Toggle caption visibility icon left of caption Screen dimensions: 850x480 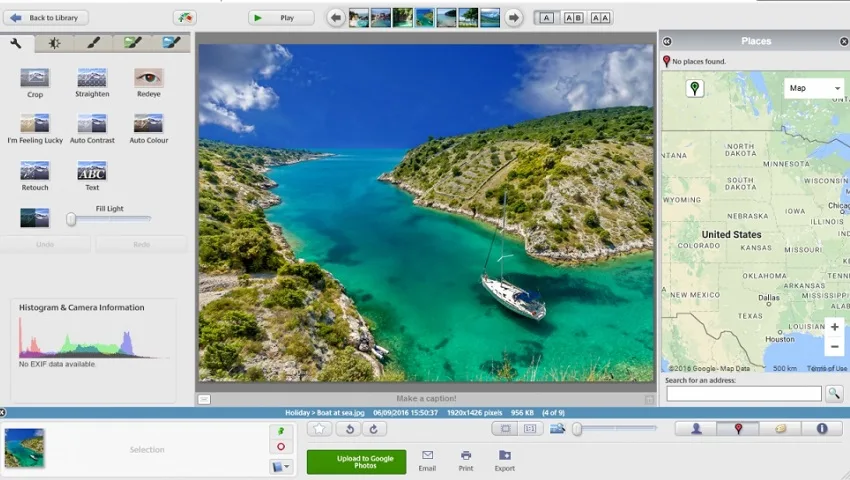204,399
